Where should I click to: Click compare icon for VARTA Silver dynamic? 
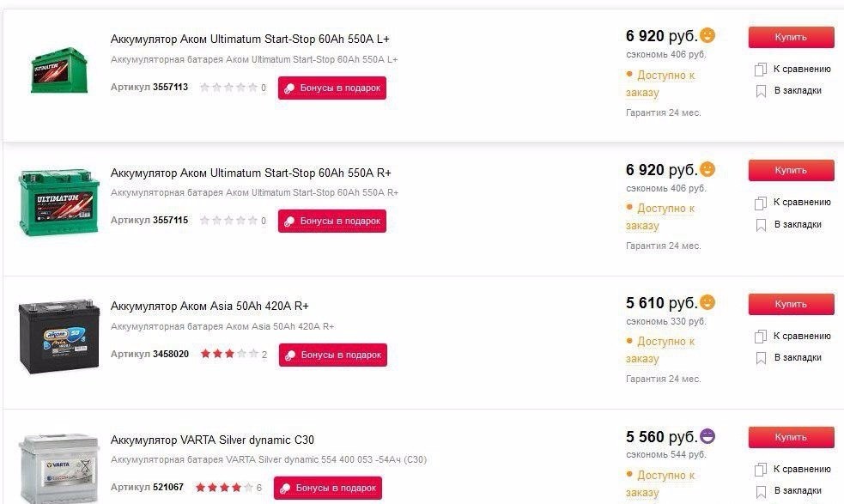click(x=761, y=470)
